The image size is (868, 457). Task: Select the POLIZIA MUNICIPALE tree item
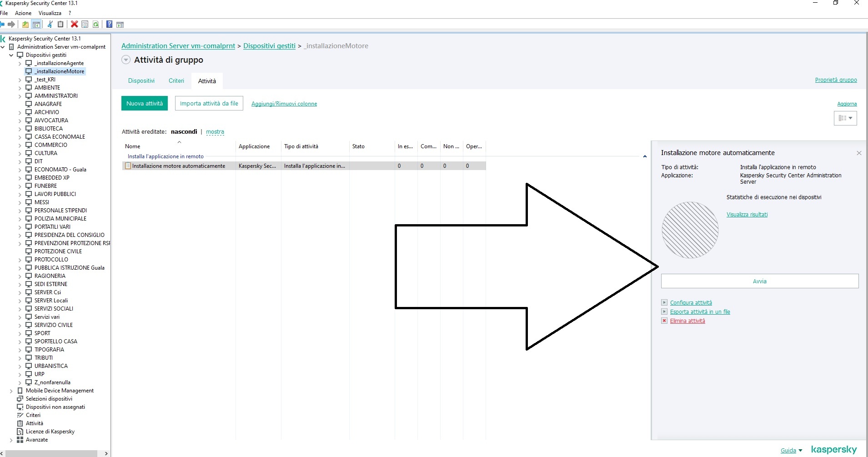pos(60,219)
